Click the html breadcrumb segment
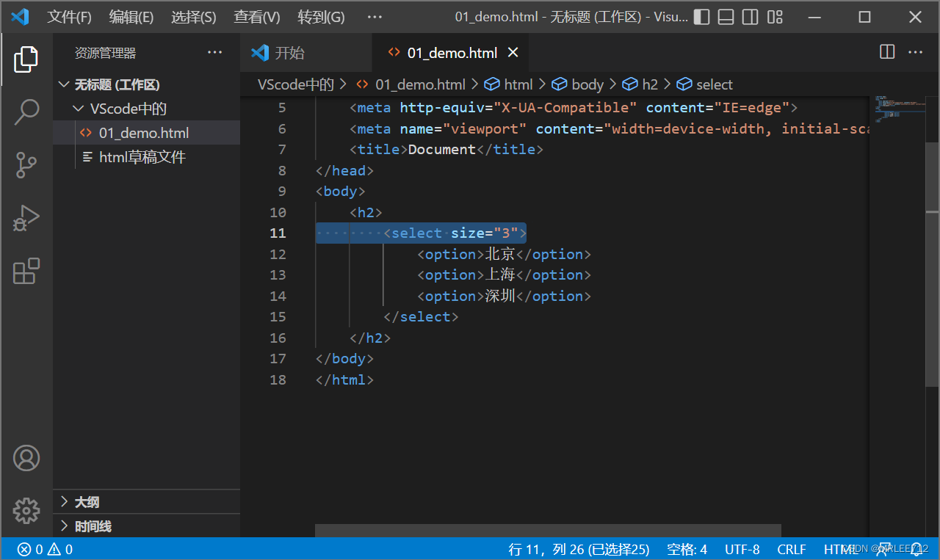Image resolution: width=940 pixels, height=560 pixels. [x=509, y=84]
